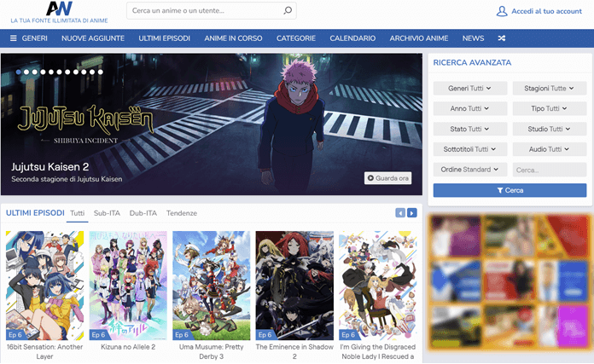Open Archivio Anime in navbar
Viewport: 594px width, 364px height.
coord(419,38)
